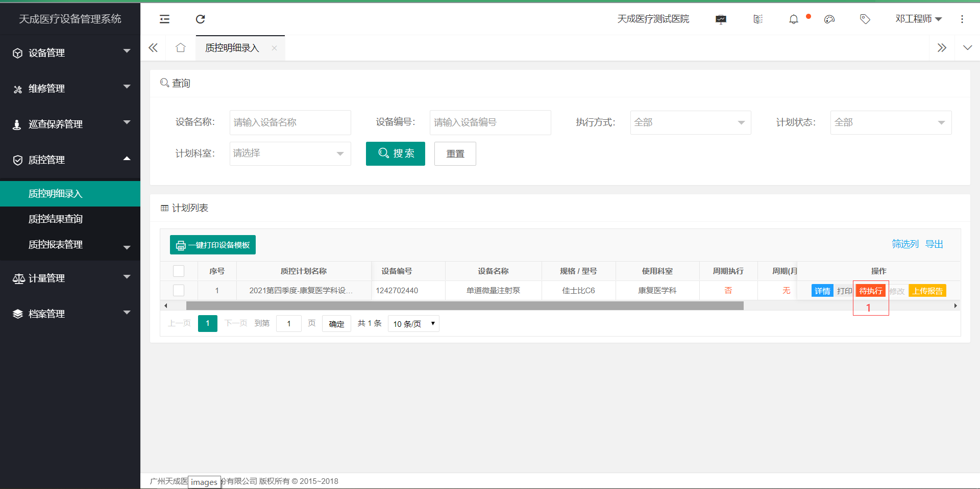Click the tag icon in the header
Screen dimensions: 980x489
click(x=865, y=19)
